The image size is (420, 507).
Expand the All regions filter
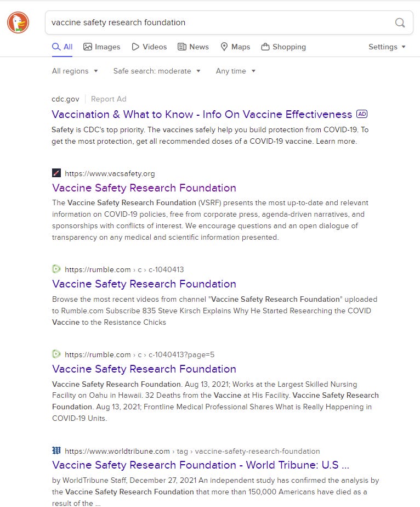75,71
